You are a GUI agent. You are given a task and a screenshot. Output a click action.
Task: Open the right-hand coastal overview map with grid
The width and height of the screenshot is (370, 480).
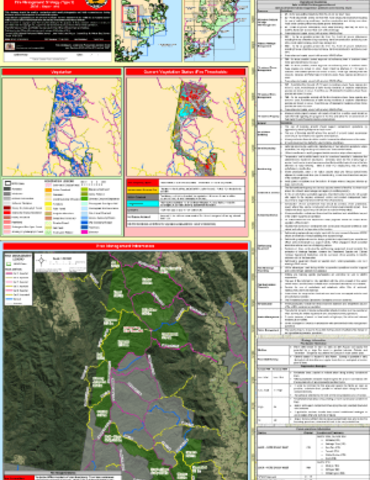click(x=217, y=31)
